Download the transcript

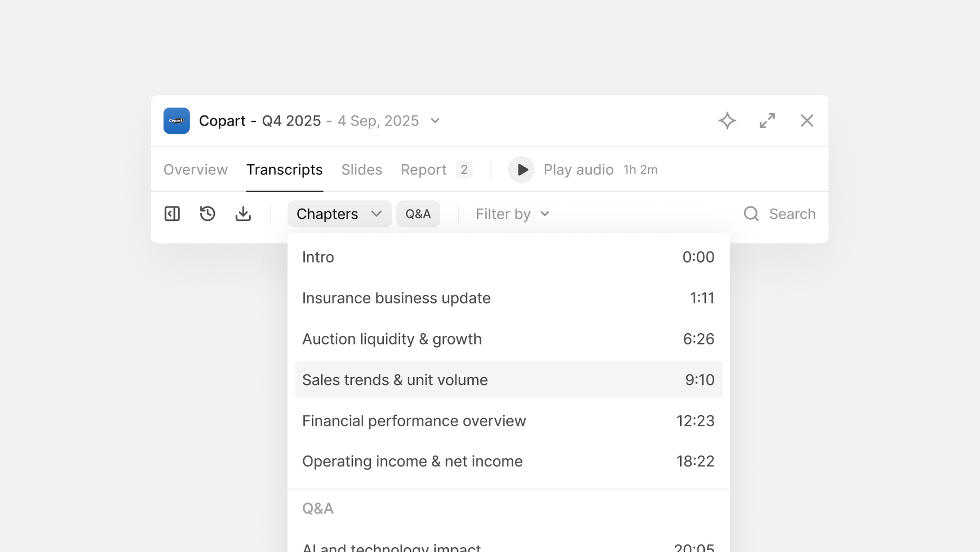[x=243, y=214]
